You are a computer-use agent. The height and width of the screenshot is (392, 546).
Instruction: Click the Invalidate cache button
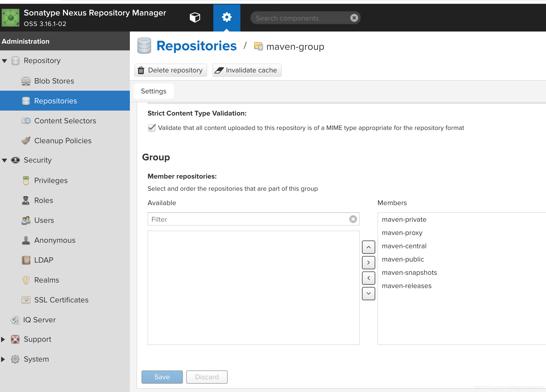coord(247,70)
